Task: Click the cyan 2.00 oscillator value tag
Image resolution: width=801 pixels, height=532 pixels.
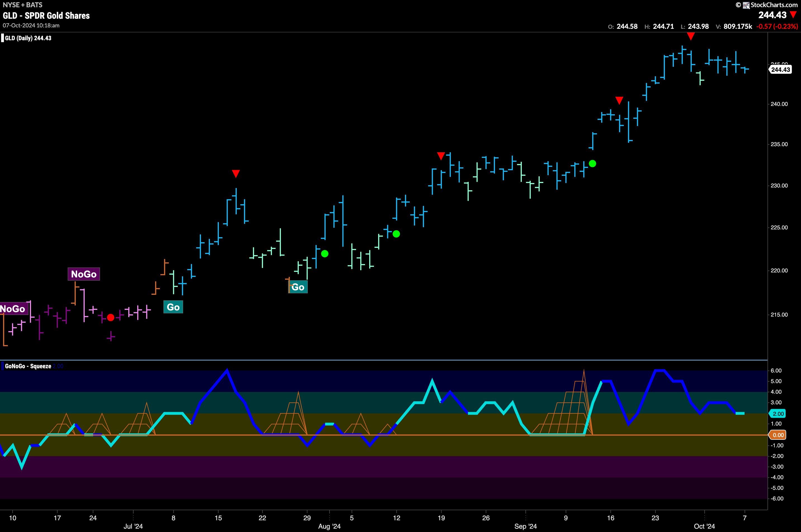Action: coord(778,414)
